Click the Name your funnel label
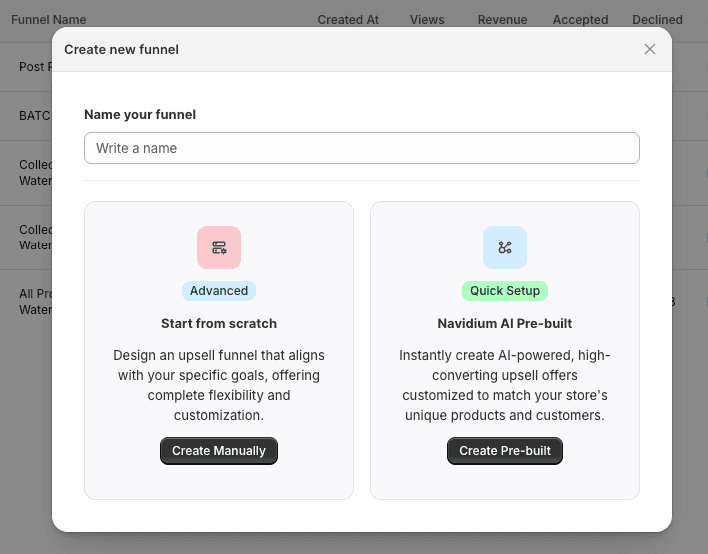Image resolution: width=708 pixels, height=554 pixels. point(140,115)
